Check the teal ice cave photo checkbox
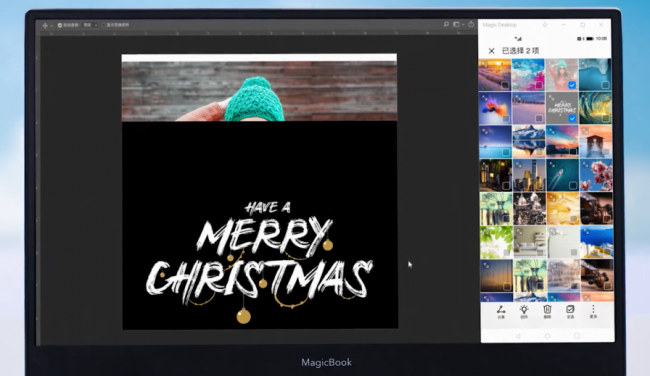 tap(605, 85)
